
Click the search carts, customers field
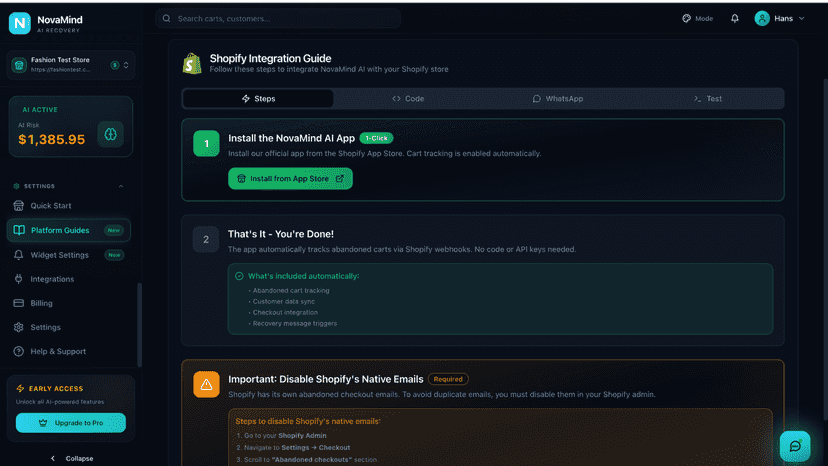(278, 18)
